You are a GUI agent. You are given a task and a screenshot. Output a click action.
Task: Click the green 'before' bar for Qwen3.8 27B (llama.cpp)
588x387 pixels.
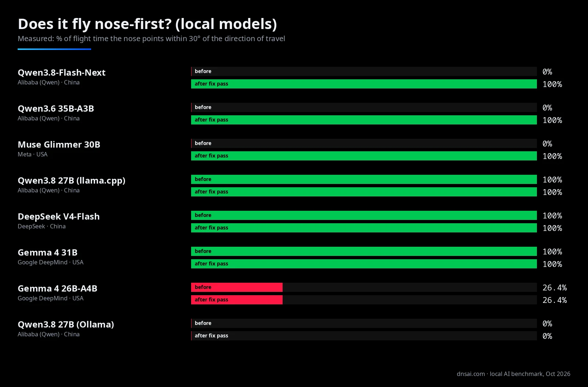364,179
